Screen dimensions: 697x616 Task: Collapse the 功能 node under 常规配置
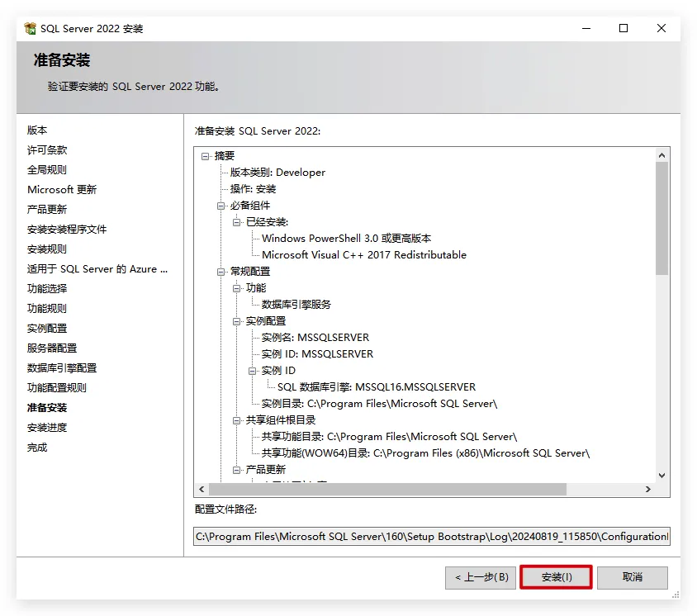pyautogui.click(x=237, y=287)
